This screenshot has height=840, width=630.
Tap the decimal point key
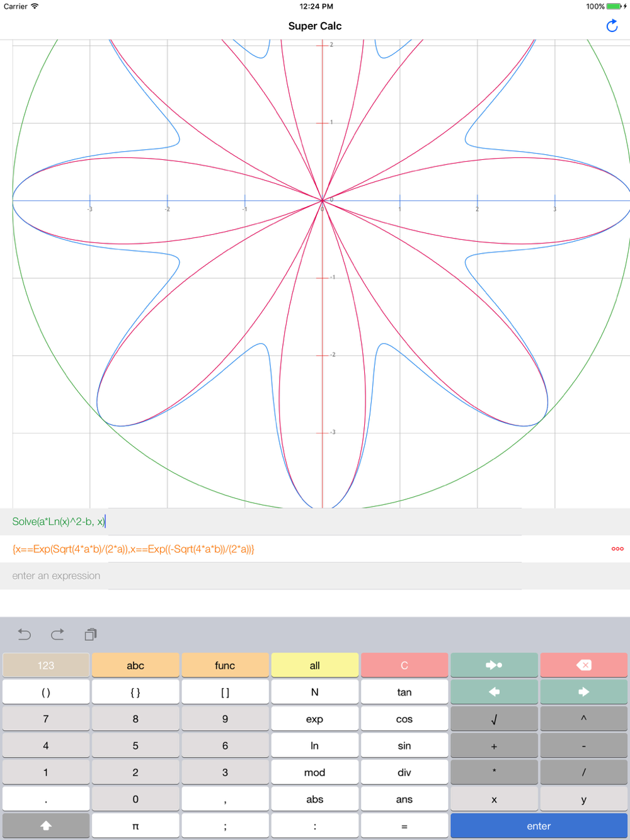46,799
